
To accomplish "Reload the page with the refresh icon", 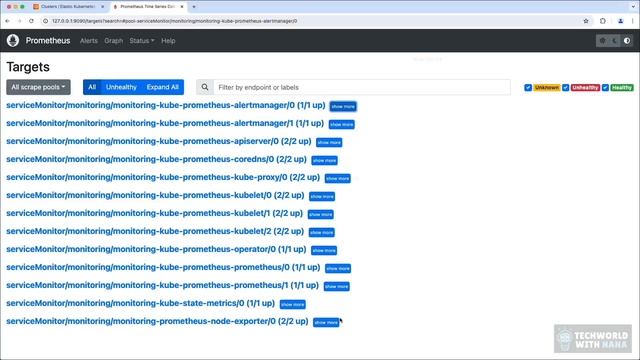I will (x=31, y=21).
